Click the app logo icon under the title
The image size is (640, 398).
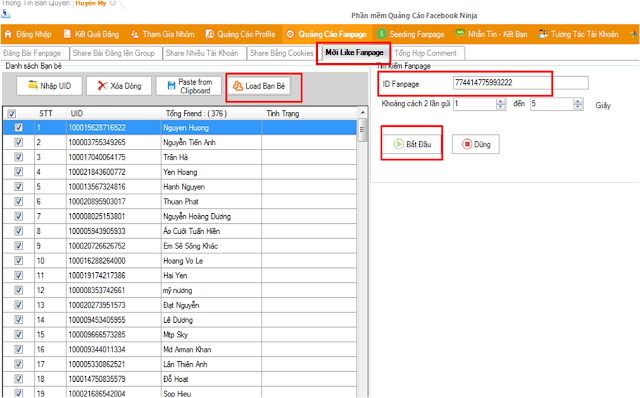(x=6, y=14)
